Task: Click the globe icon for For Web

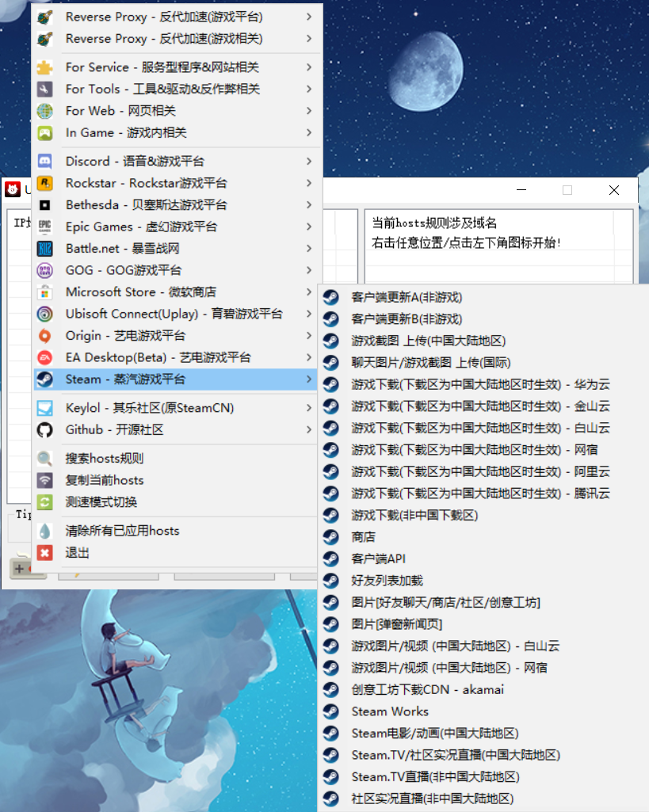Action: pos(45,111)
